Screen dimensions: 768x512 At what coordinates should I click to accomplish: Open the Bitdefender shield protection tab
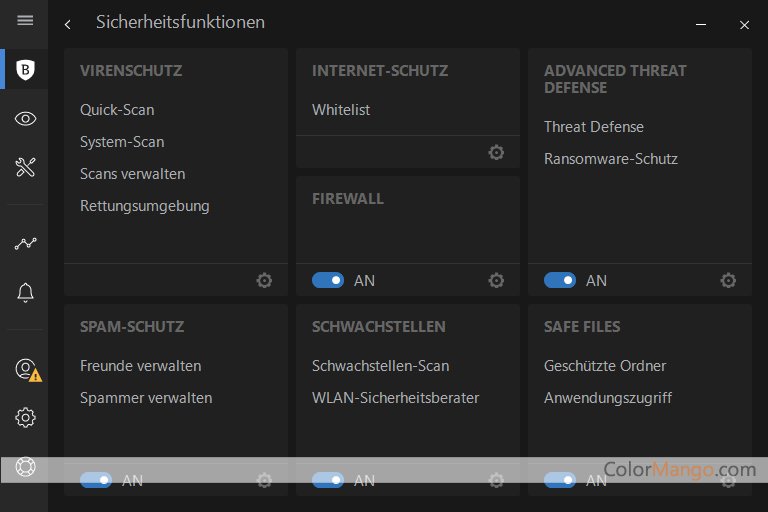[x=25, y=70]
